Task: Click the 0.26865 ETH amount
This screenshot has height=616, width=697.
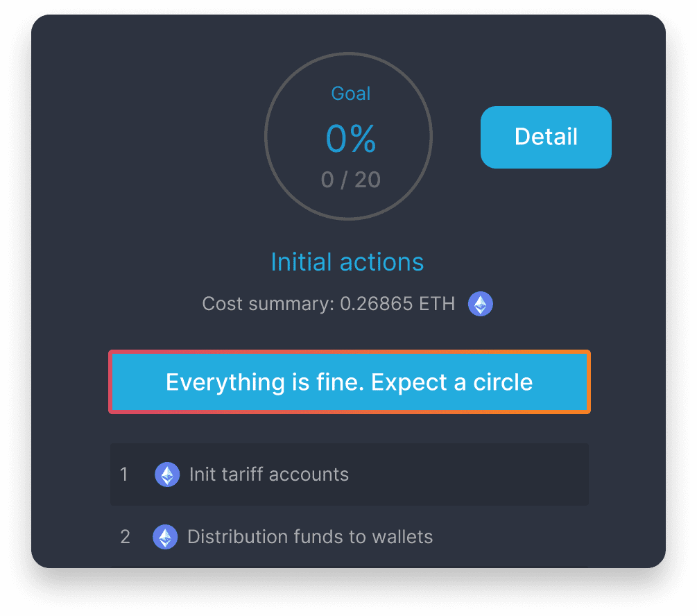Action: click(397, 304)
